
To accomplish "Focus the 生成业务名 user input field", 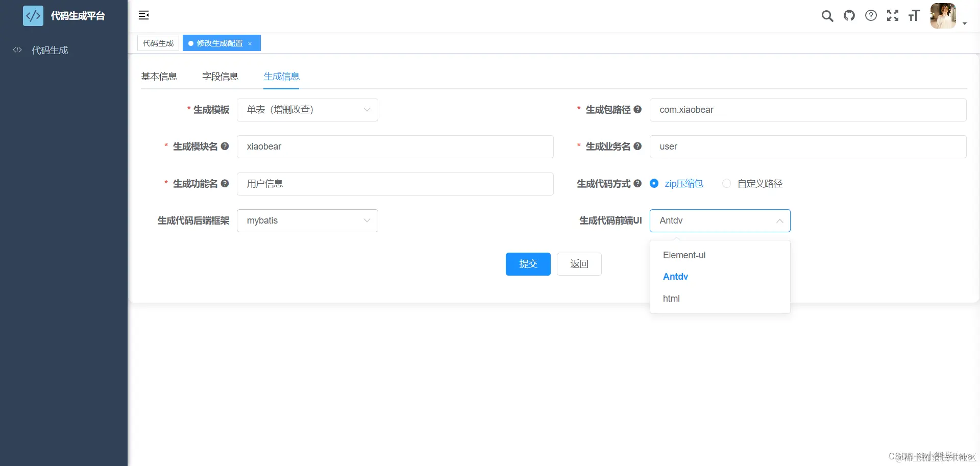I will (x=808, y=146).
